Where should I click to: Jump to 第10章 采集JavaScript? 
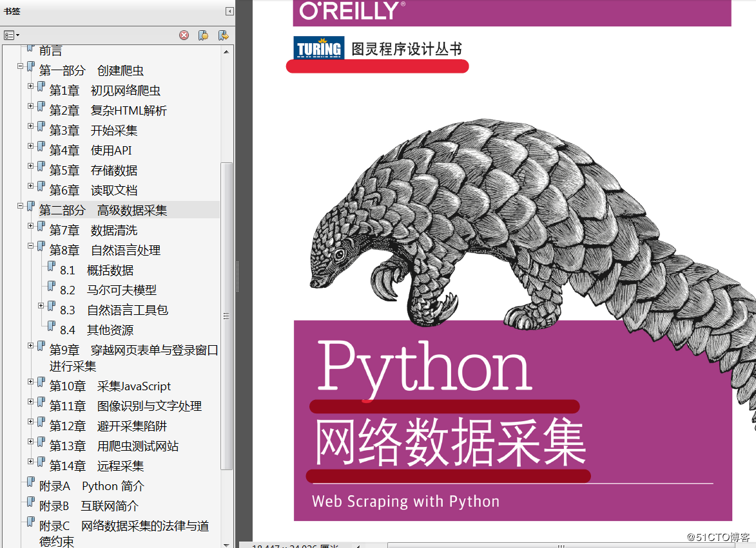[x=110, y=386]
